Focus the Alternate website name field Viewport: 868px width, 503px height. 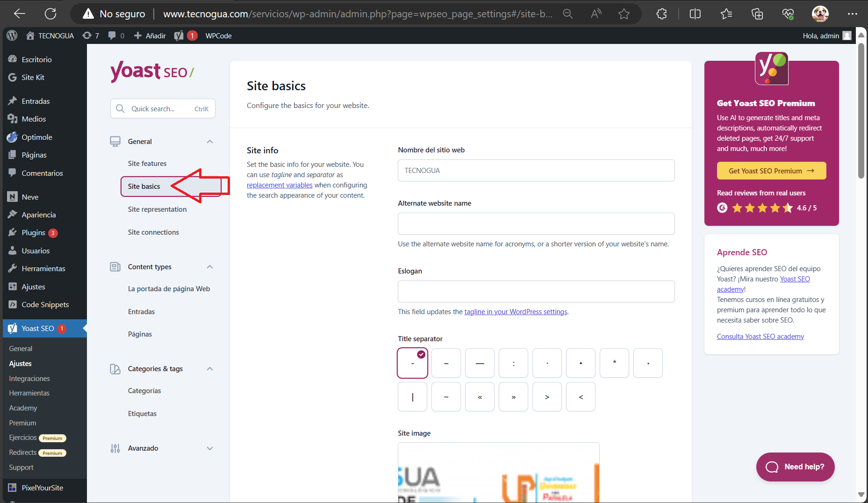pyautogui.click(x=536, y=224)
